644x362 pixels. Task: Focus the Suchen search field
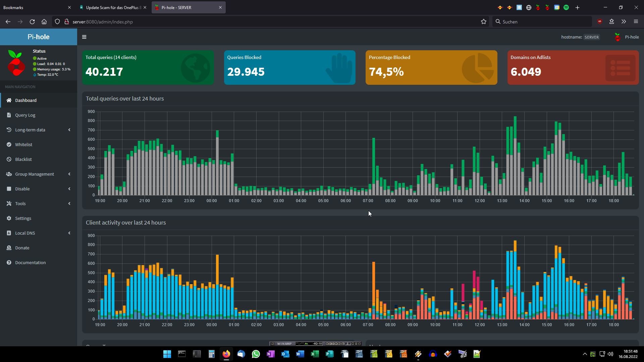point(542,21)
